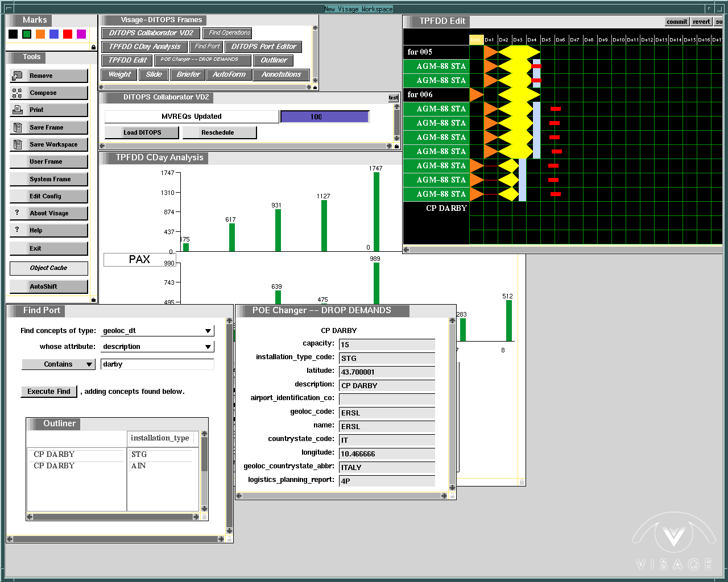
Task: Click the lock icon of the Tools panel
Action: click(93, 300)
